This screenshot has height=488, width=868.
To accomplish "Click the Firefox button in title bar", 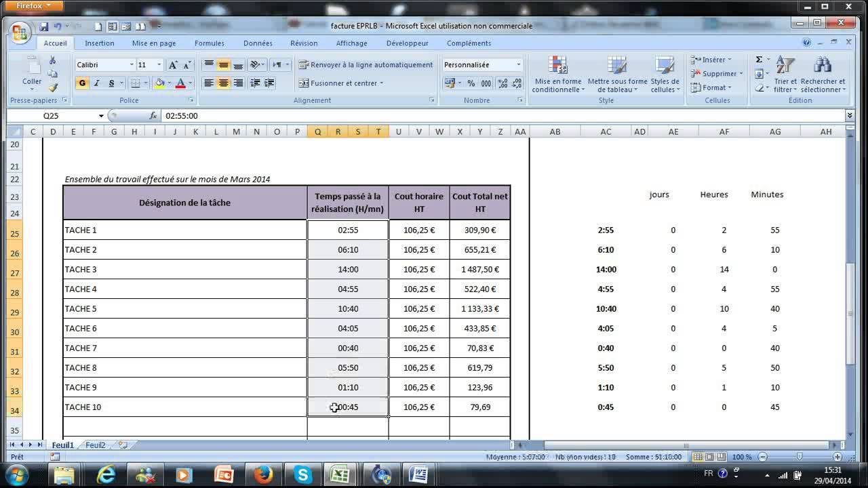I will point(33,6).
